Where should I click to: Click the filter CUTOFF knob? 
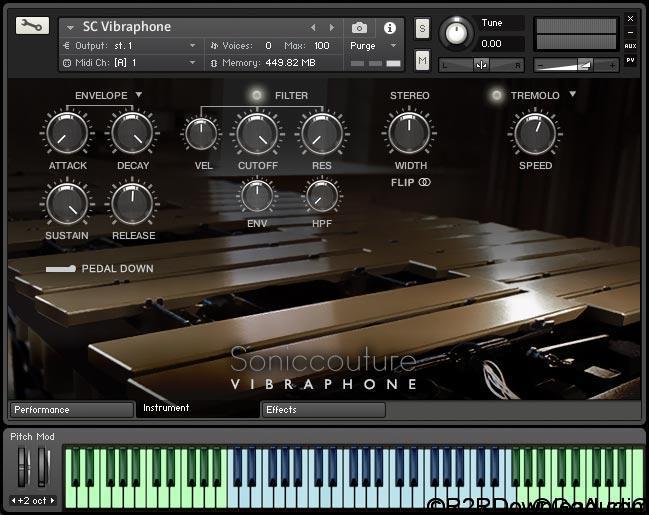[257, 133]
